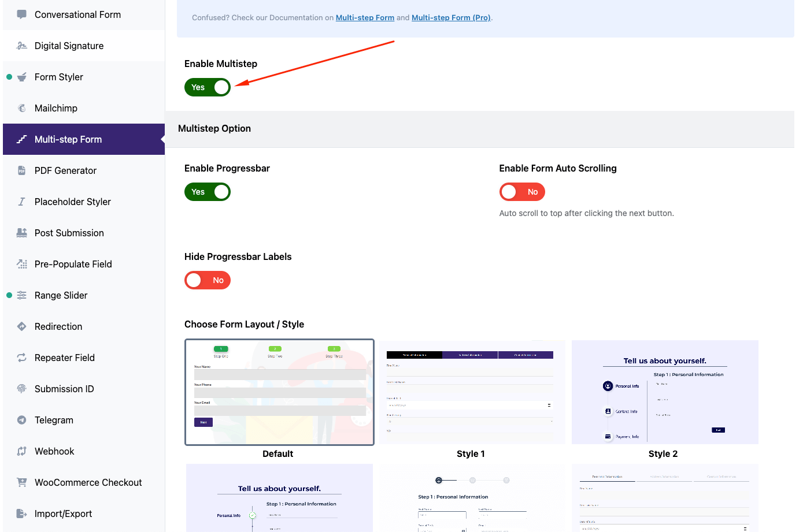This screenshot has width=803, height=532.
Task: Open the Multi-step Form (Pro) documentation link
Action: 451,17
